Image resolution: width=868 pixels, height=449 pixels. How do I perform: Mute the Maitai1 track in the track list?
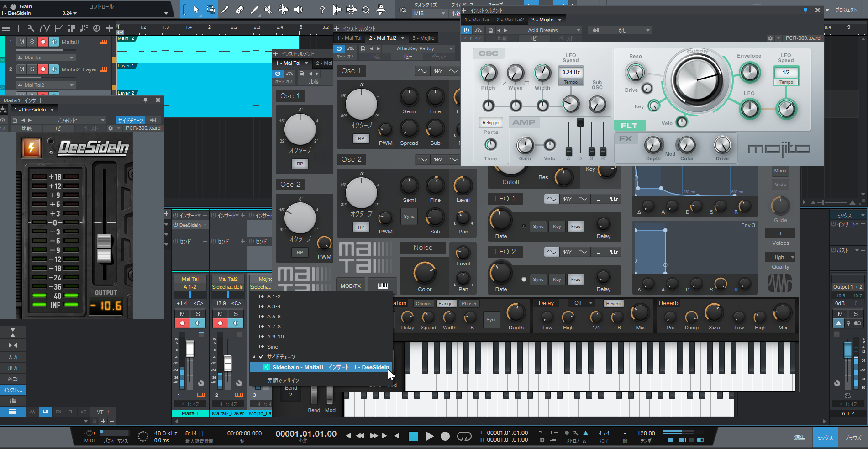[x=21, y=42]
